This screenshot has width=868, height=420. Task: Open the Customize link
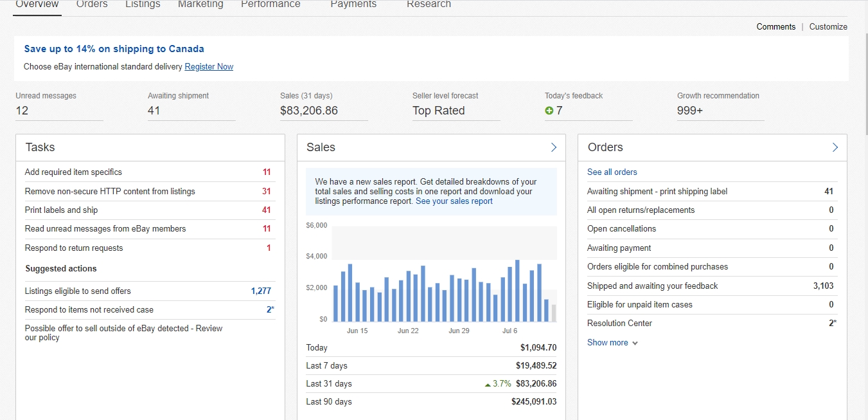point(828,27)
